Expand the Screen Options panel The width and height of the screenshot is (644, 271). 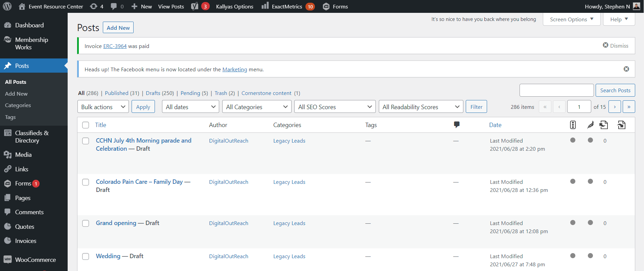tap(572, 19)
